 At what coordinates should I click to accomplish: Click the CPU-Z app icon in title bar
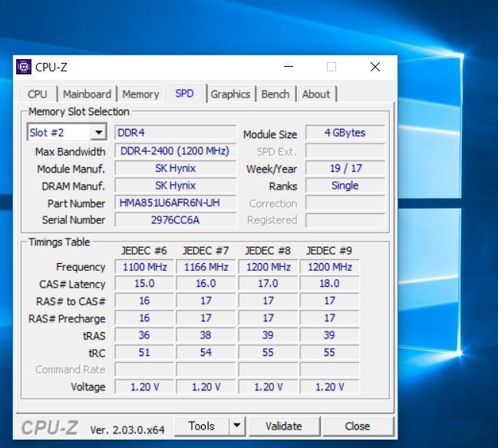[x=24, y=67]
